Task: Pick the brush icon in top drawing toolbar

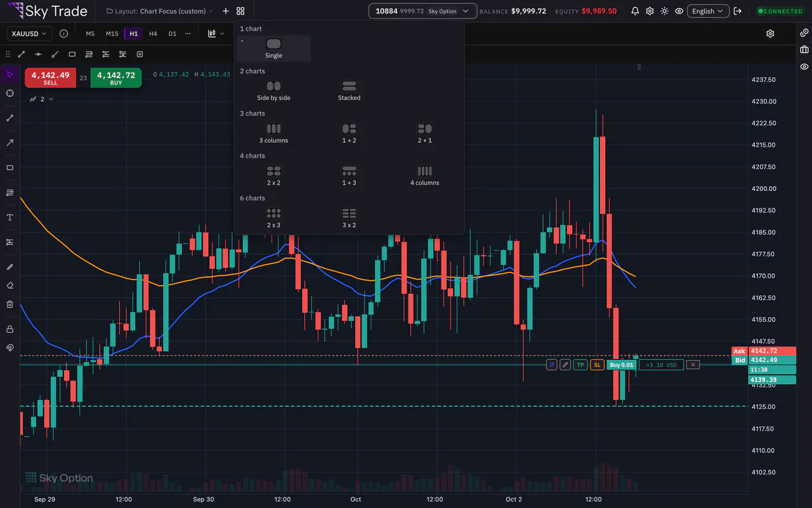Action: [55, 55]
